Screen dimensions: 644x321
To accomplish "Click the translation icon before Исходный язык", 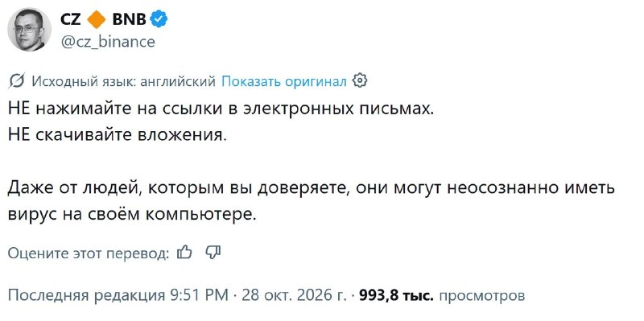I will (17, 81).
